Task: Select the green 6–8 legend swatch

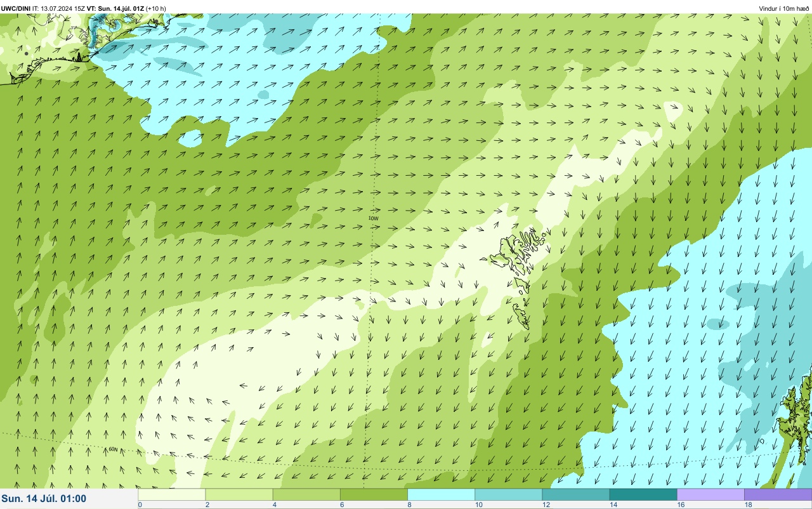Action: click(374, 494)
